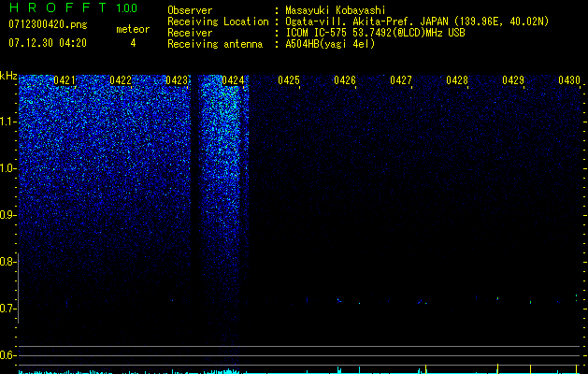Click the Receiving antenna label
588x374 pixels.
tap(215, 44)
